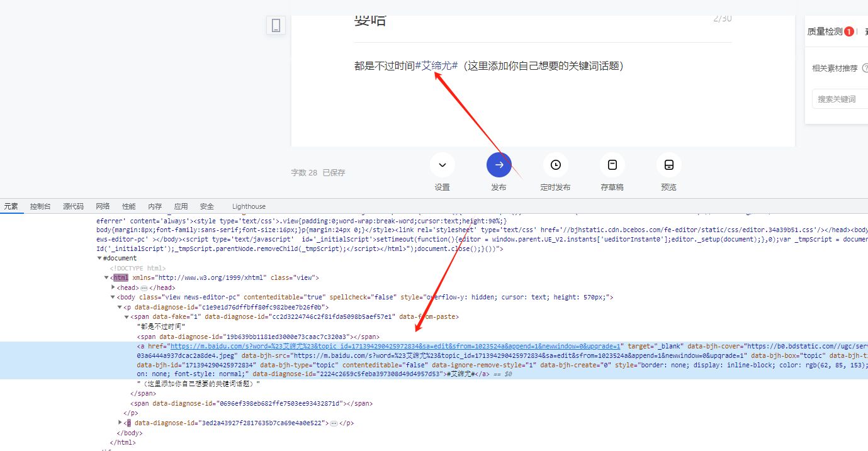Viewport: 868px width, 451px height.
Task: Click the 发布 label
Action: click(499, 187)
